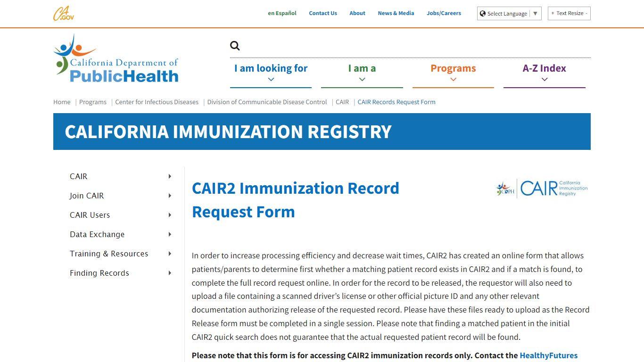This screenshot has width=644, height=362.
Task: Click the CA.gov logo
Action: click(x=63, y=13)
